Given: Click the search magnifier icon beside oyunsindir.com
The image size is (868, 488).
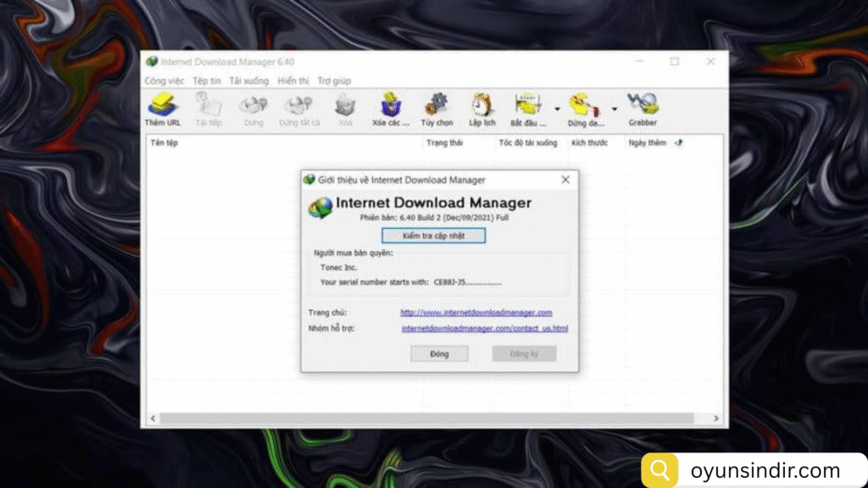Looking at the screenshot, I should [658, 470].
